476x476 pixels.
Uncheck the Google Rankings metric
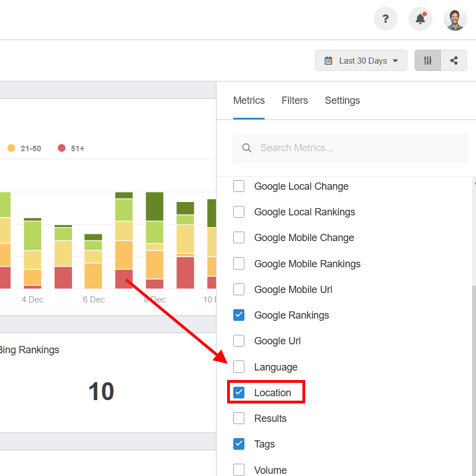239,315
